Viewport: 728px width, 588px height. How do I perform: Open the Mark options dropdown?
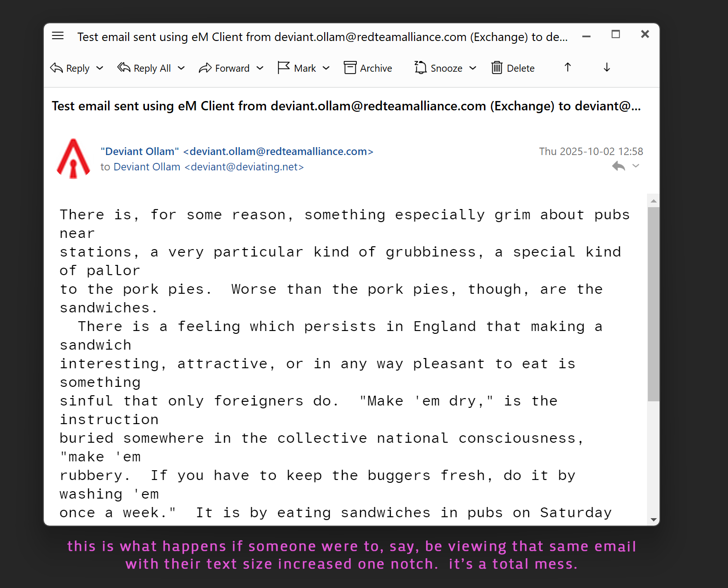pos(326,68)
